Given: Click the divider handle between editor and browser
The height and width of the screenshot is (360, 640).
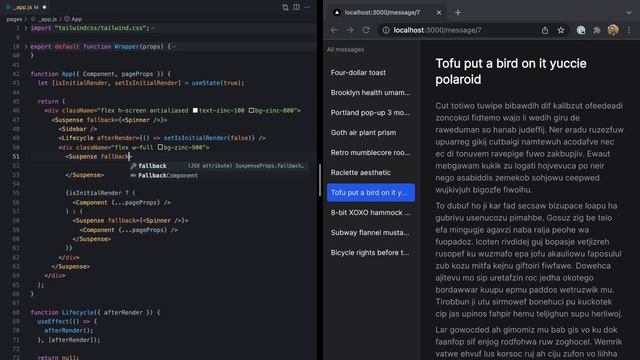Looking at the screenshot, I should click(320, 180).
